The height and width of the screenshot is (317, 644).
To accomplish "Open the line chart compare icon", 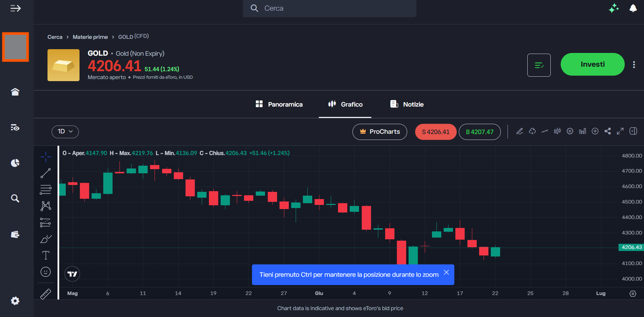I will coord(545,131).
